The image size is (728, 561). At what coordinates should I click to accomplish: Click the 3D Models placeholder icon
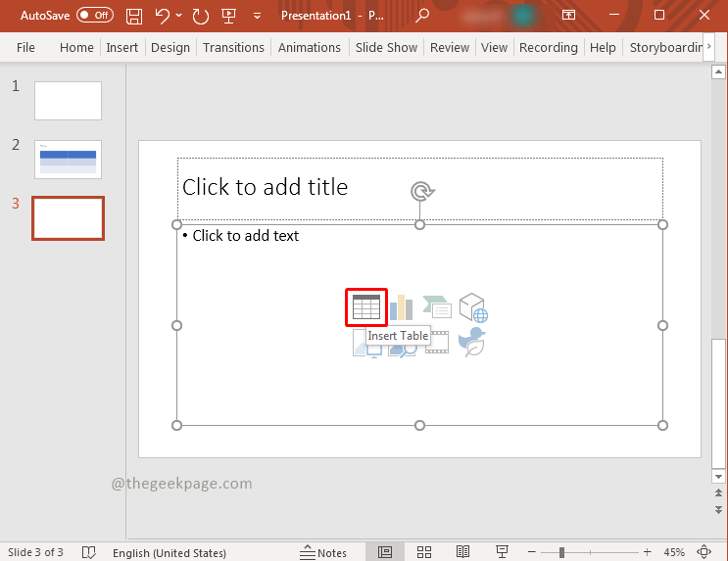point(473,307)
